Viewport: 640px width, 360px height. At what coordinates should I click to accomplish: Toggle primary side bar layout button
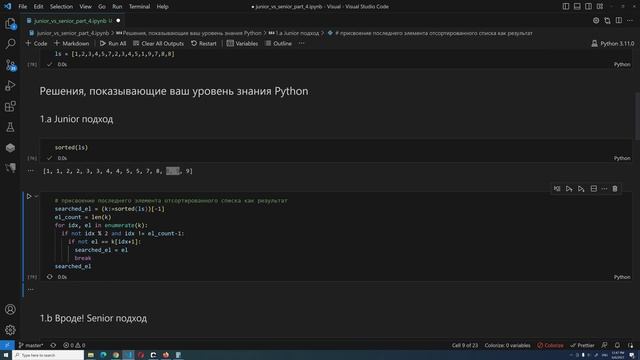click(566, 7)
